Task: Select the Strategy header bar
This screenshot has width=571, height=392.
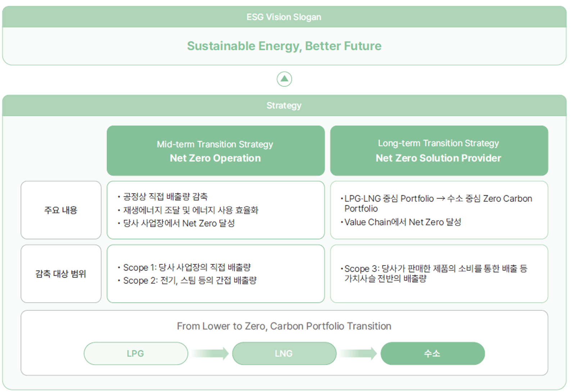Action: tap(284, 105)
